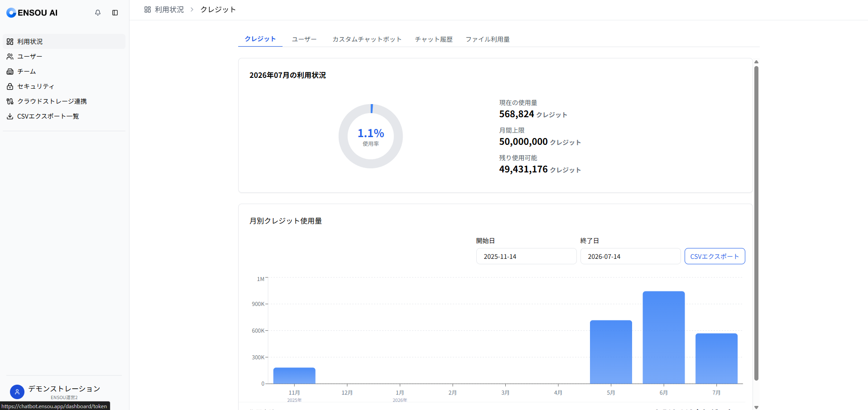Click the ENSOU AI logo
The width and height of the screenshot is (868, 410).
pos(32,13)
